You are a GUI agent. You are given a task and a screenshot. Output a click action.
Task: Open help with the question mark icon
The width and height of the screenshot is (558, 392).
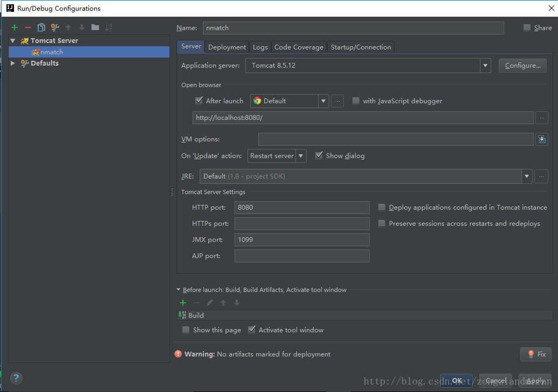point(16,378)
